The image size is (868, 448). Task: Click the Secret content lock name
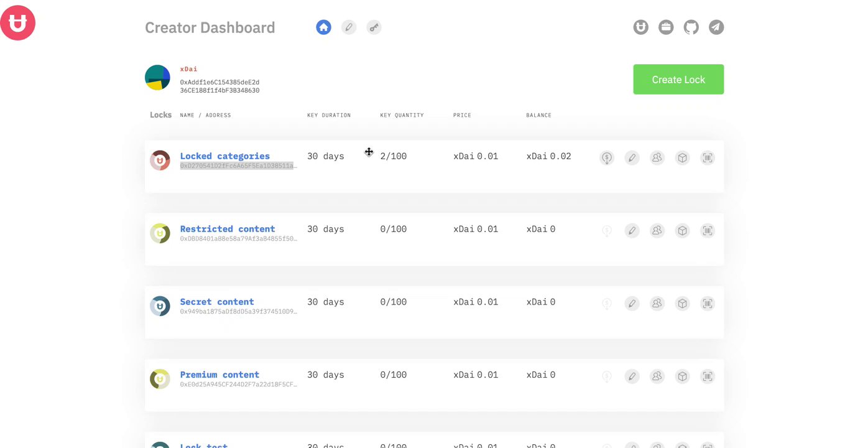click(x=217, y=302)
